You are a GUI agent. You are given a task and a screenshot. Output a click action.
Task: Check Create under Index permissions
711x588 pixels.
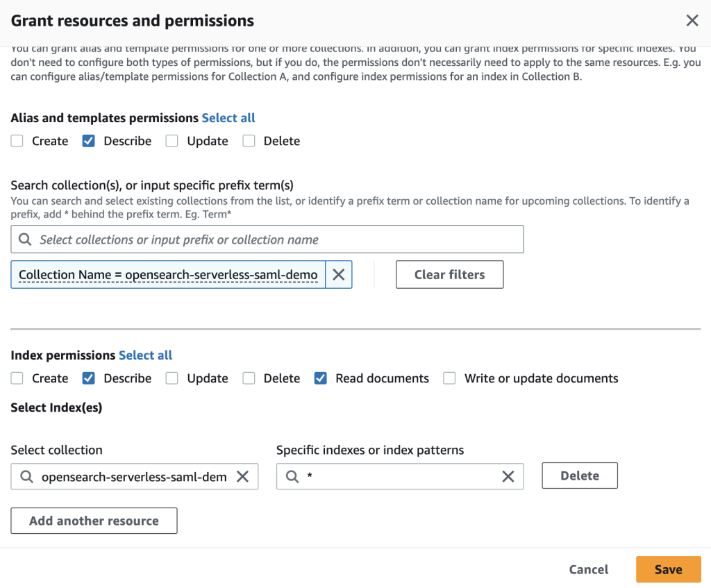[x=17, y=378]
